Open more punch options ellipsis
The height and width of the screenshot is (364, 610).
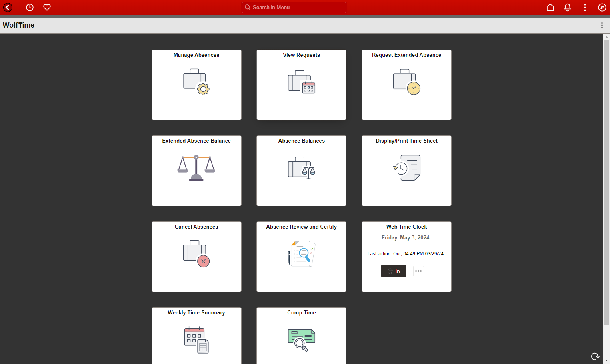[x=418, y=271]
